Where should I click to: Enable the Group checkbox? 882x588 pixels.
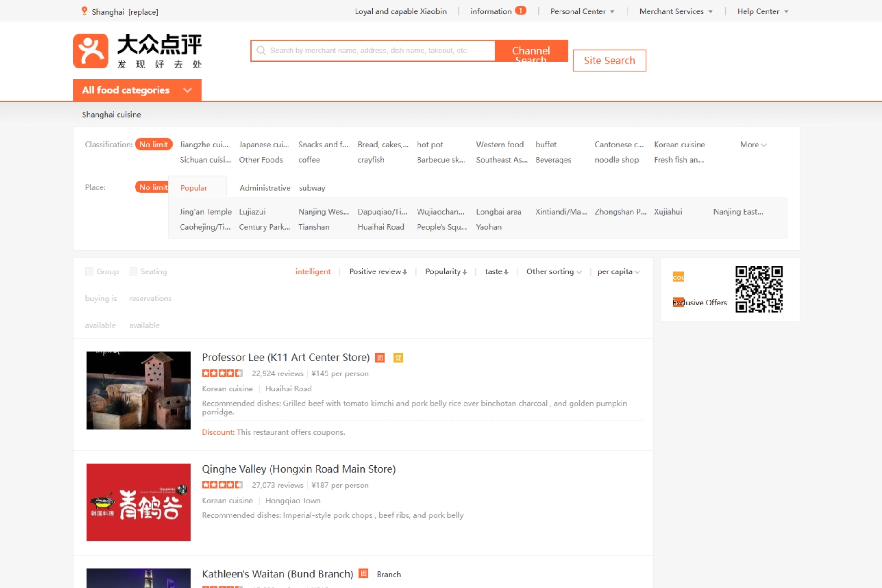pos(89,271)
